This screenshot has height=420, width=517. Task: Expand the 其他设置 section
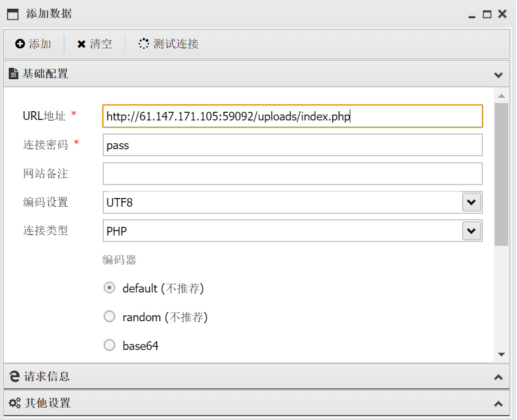pyautogui.click(x=498, y=404)
